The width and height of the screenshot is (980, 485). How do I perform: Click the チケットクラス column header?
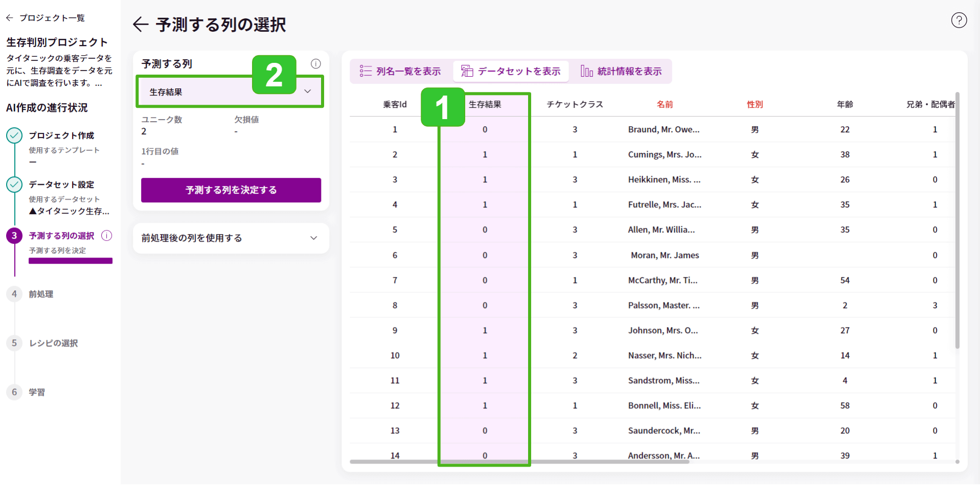[x=575, y=104]
